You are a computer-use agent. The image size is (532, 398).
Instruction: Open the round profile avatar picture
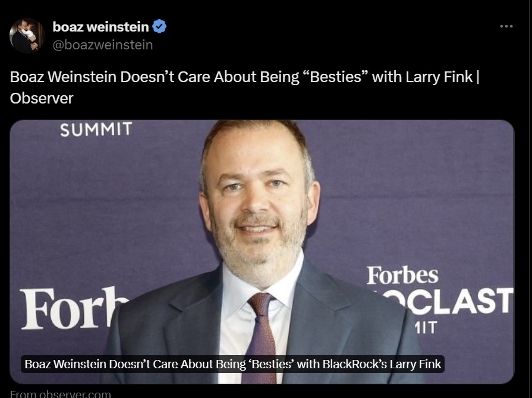[x=27, y=36]
